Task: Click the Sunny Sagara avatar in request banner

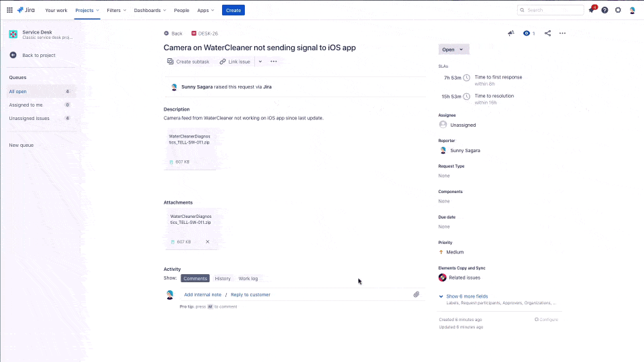Action: point(174,87)
